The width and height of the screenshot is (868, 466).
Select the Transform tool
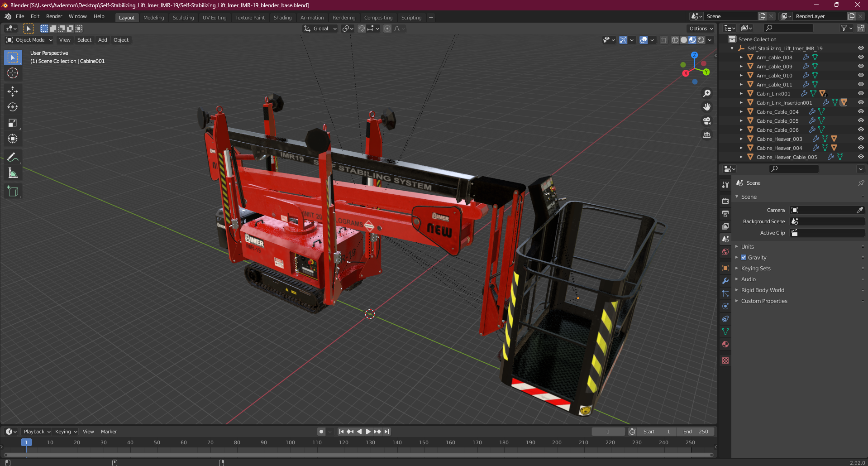click(13, 139)
